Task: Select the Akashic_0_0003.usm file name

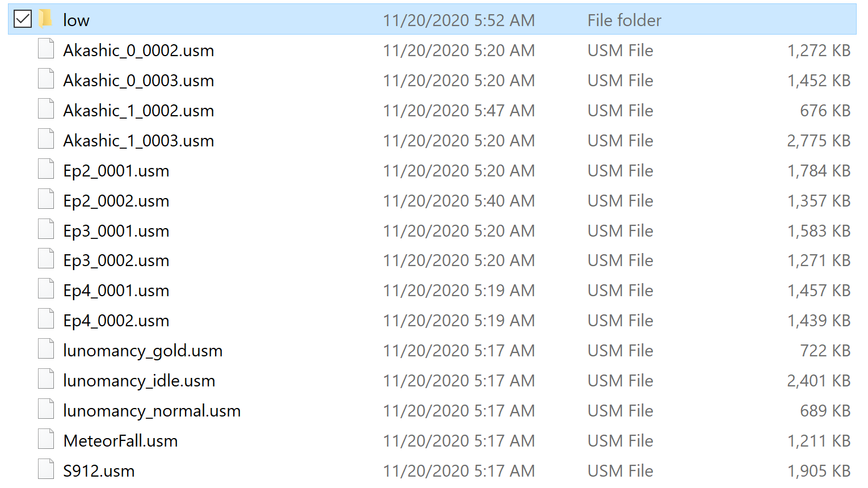Action: [x=138, y=81]
